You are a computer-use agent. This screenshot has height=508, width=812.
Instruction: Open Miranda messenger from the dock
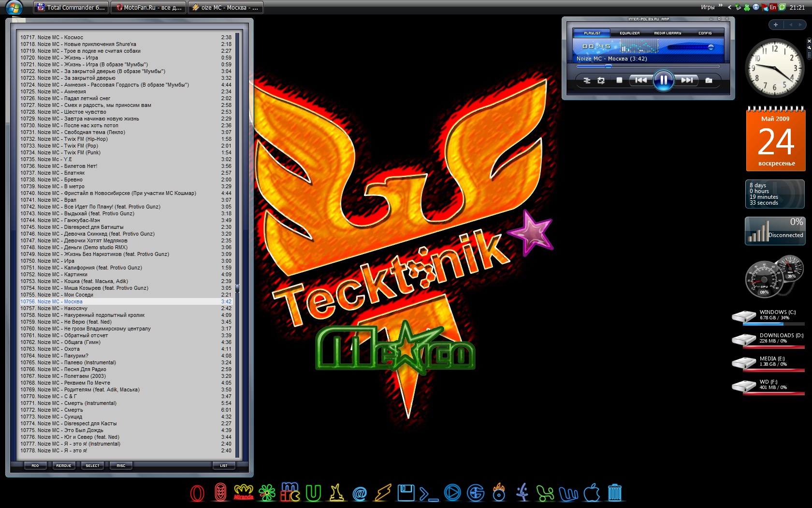click(244, 492)
